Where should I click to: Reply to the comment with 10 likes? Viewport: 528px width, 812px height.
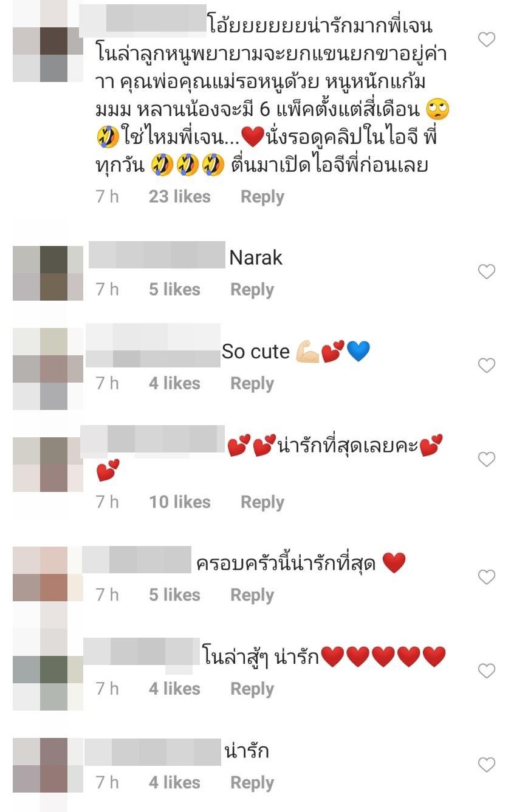(x=262, y=502)
